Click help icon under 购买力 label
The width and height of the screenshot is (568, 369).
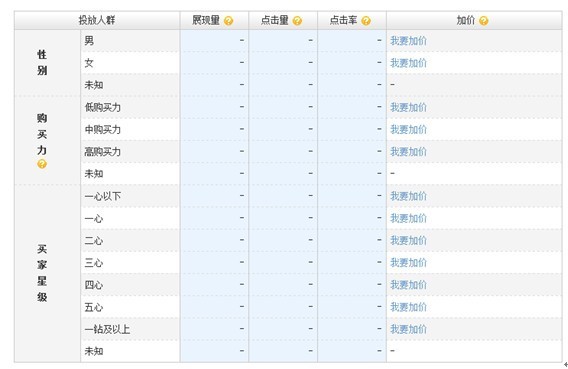click(x=42, y=164)
